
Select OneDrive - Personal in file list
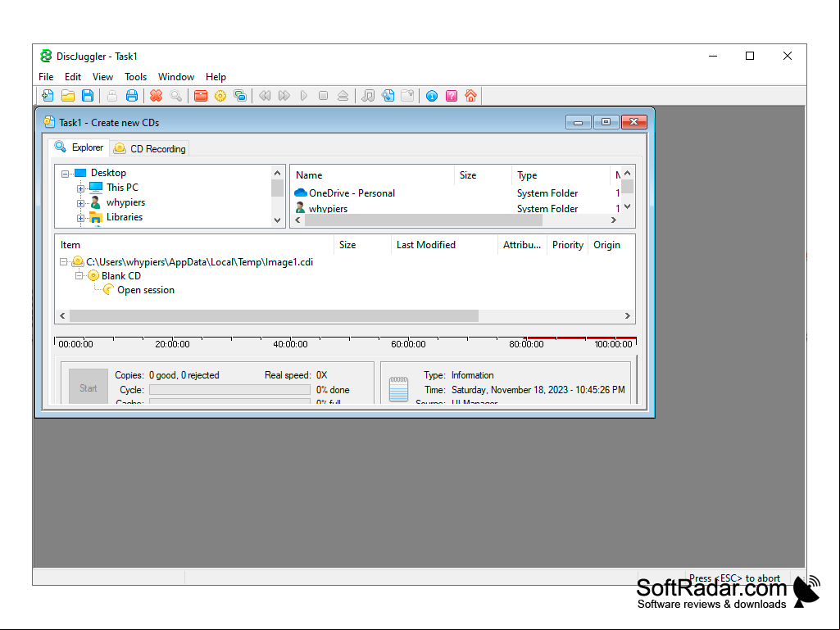(x=352, y=193)
